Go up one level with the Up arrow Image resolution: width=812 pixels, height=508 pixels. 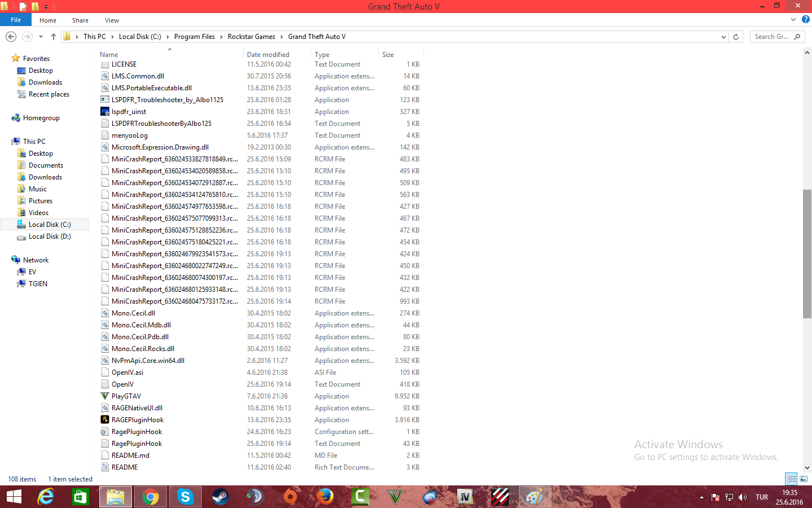(54, 37)
